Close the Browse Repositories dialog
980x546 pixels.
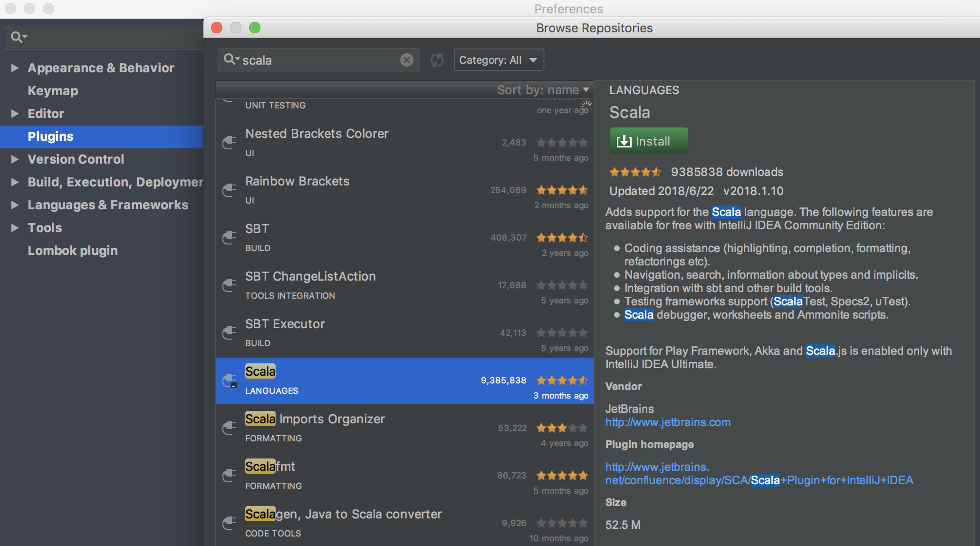click(217, 28)
